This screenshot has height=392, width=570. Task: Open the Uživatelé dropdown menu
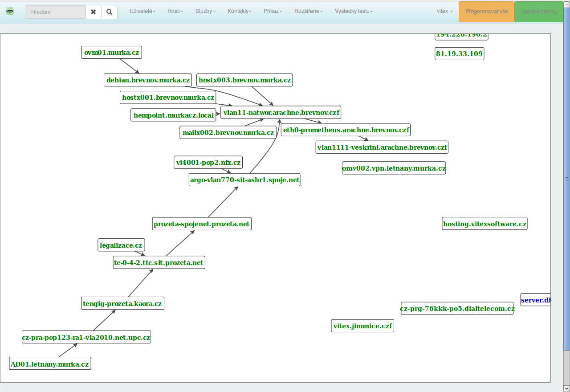tap(142, 11)
